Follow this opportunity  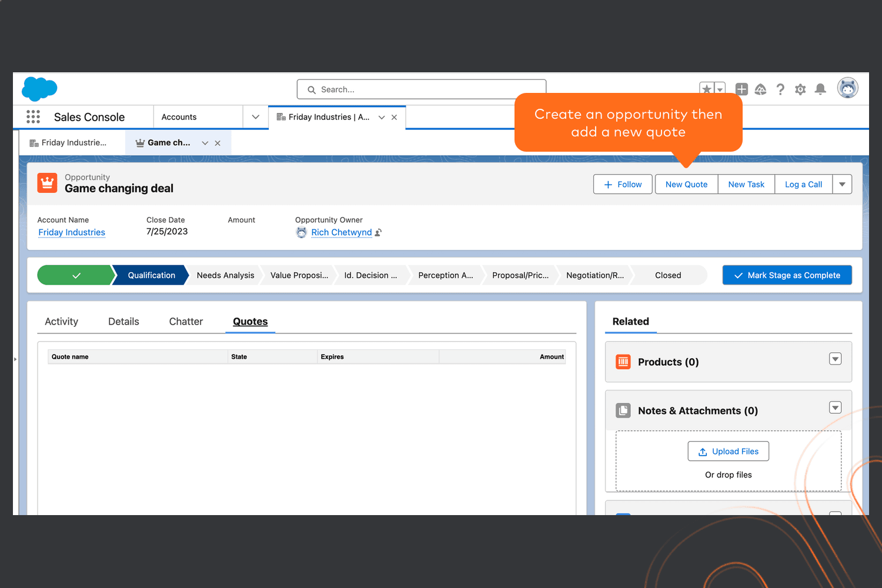point(623,185)
